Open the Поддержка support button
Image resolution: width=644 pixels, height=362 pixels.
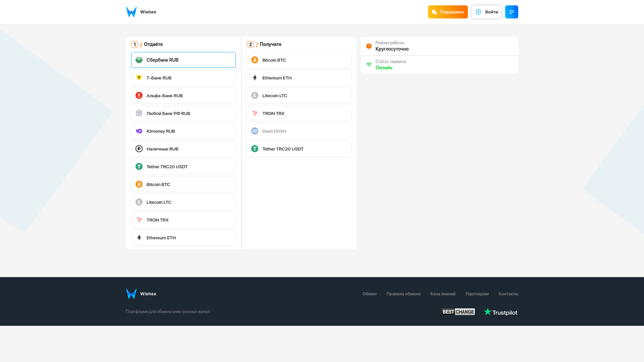448,12
